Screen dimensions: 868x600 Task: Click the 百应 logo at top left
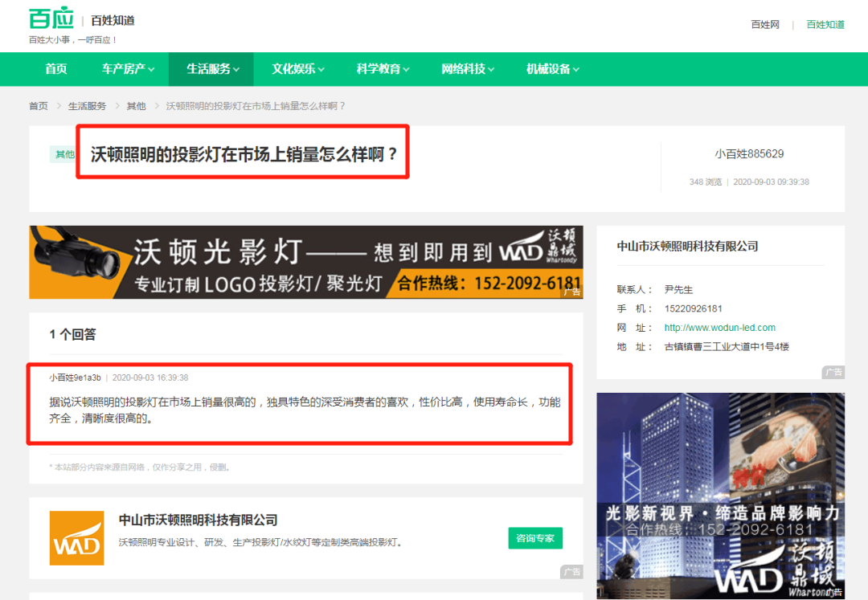(51, 18)
